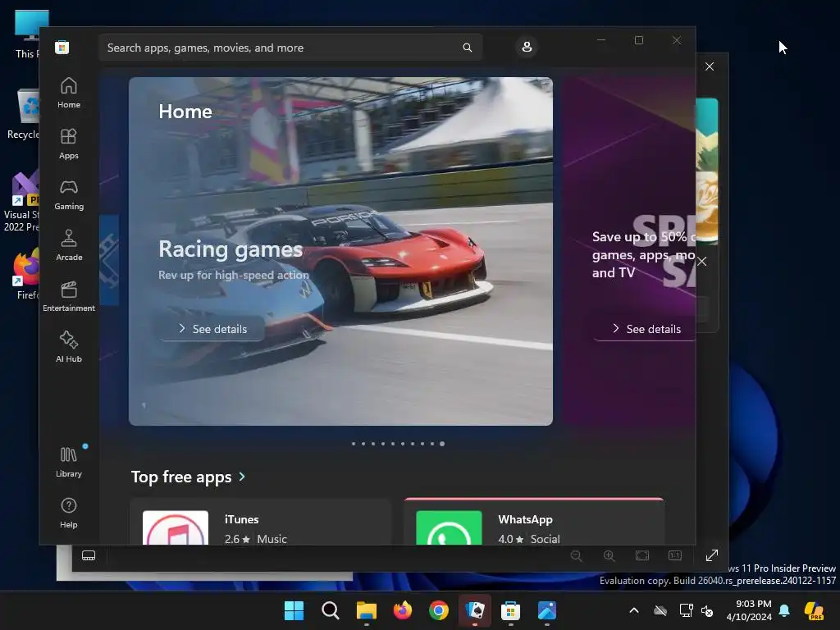
Task: Open the notification bell in system tray
Action: (784, 610)
